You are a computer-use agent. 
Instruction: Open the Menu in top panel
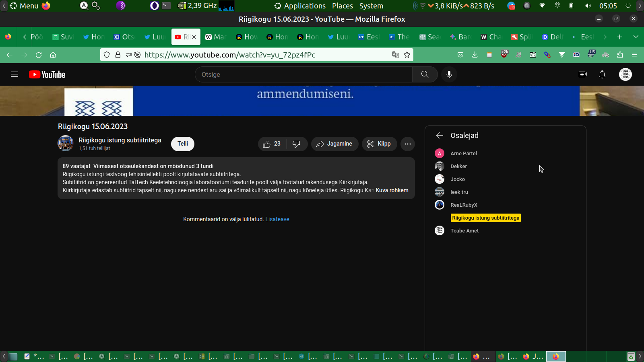(x=24, y=6)
